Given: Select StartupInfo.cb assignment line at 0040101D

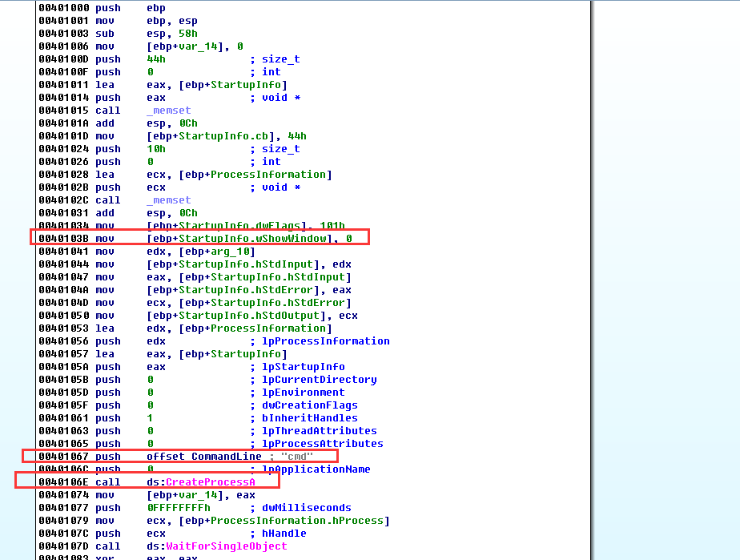Looking at the screenshot, I should [172, 136].
